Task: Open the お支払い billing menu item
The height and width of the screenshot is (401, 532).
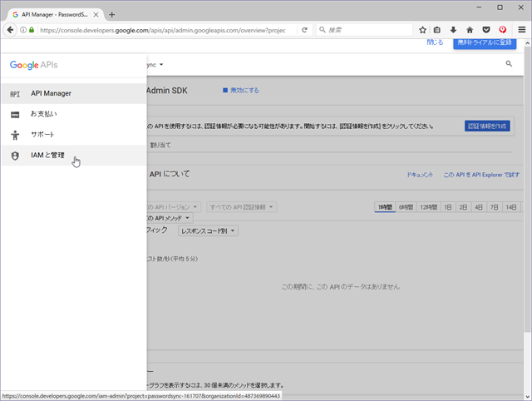Action: 74,114
